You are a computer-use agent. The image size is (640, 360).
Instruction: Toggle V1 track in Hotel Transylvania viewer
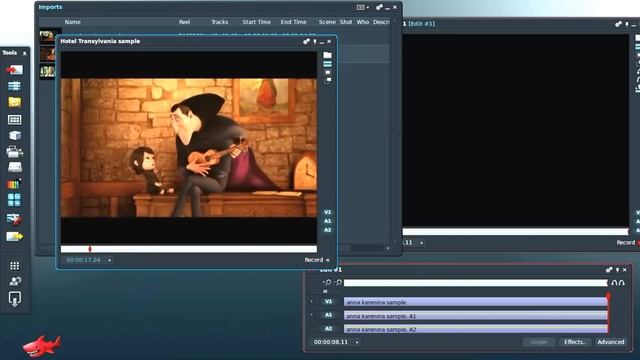(327, 212)
